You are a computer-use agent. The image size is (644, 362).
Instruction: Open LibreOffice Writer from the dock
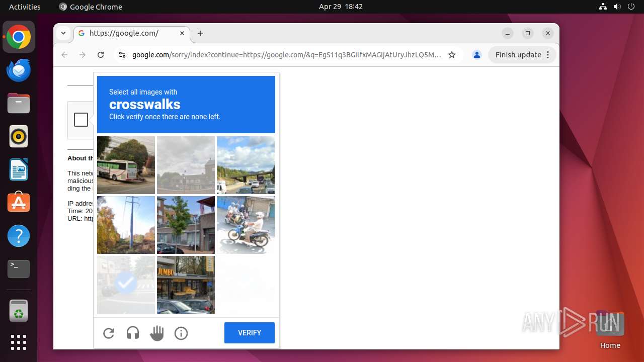(x=19, y=169)
